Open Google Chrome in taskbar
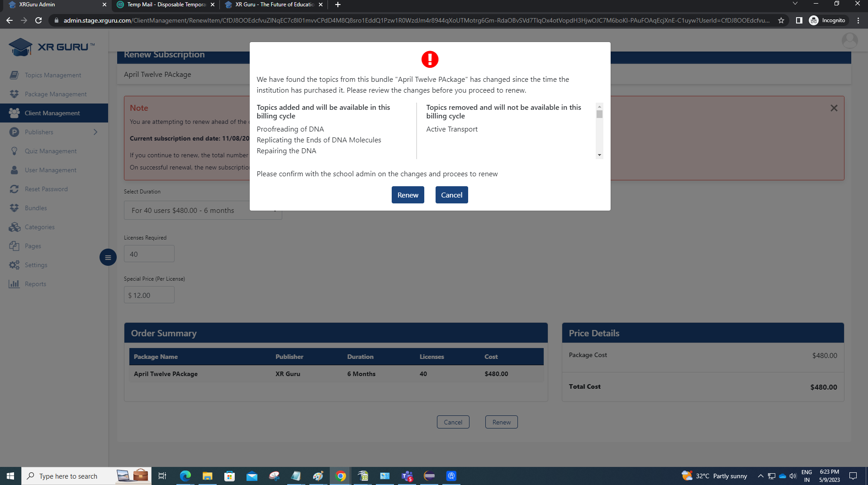The height and width of the screenshot is (485, 868). pyautogui.click(x=341, y=476)
